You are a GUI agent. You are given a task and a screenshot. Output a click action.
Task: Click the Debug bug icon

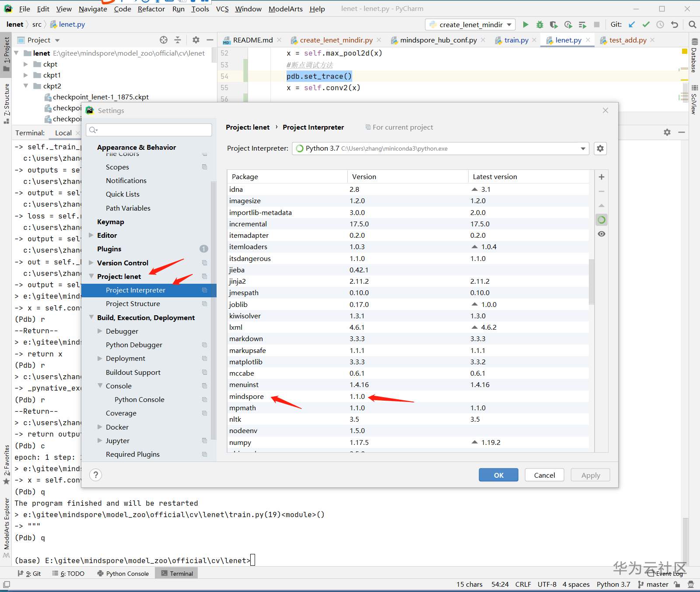click(540, 25)
